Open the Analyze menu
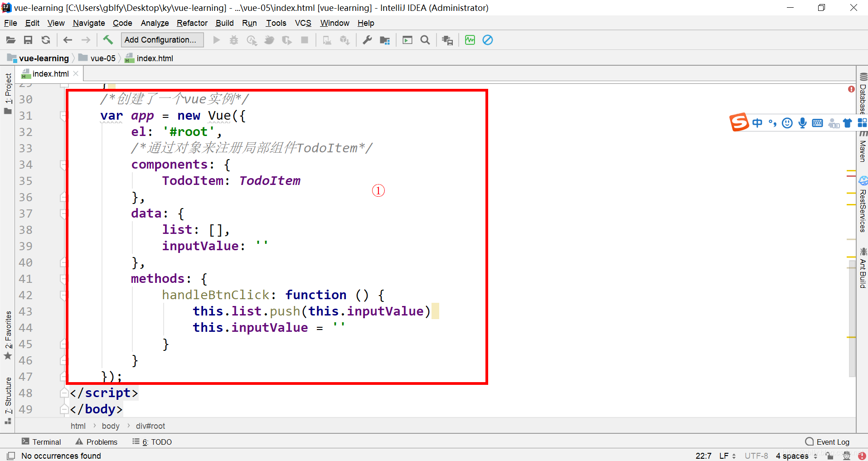 pos(155,23)
